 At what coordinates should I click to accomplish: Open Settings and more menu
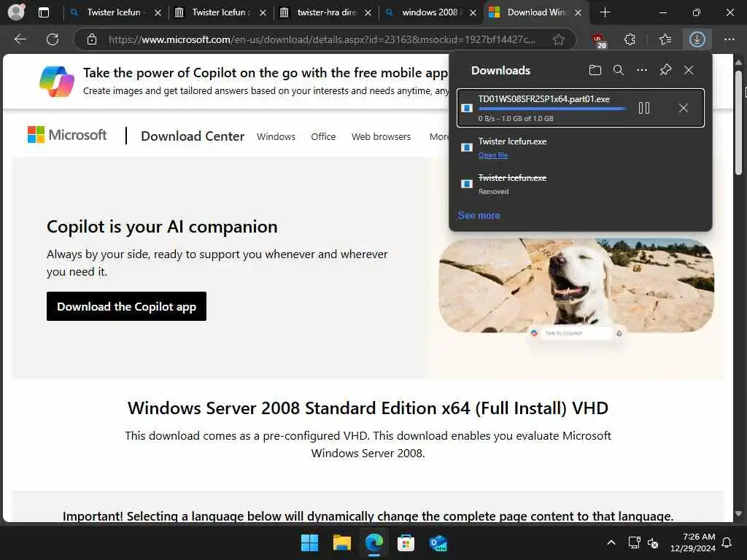729,39
